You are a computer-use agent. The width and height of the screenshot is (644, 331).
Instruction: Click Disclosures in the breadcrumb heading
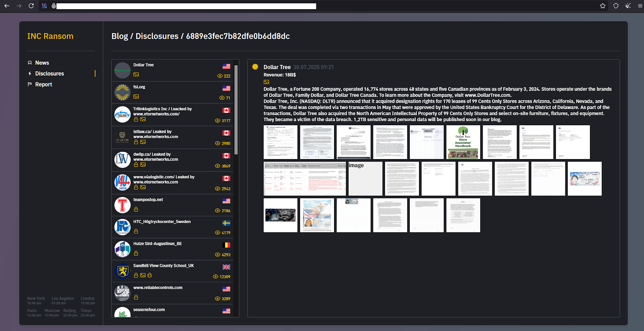click(157, 36)
